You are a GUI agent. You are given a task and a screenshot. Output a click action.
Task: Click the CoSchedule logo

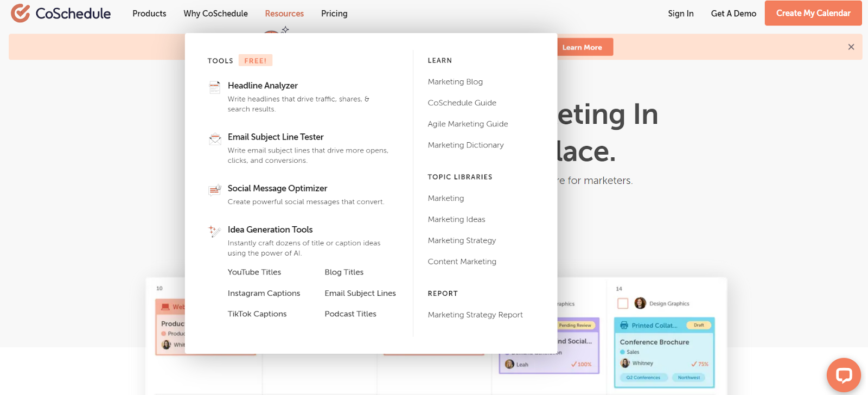click(x=61, y=13)
